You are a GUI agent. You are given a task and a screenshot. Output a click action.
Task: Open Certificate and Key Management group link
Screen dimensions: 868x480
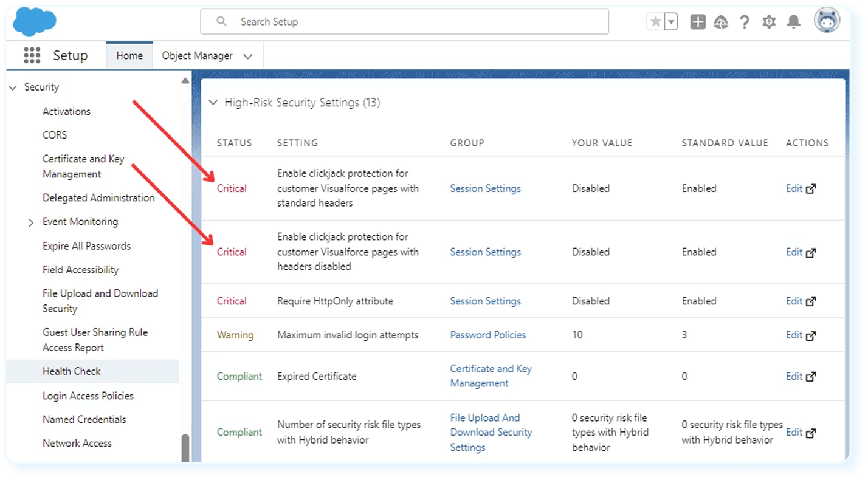(x=491, y=376)
